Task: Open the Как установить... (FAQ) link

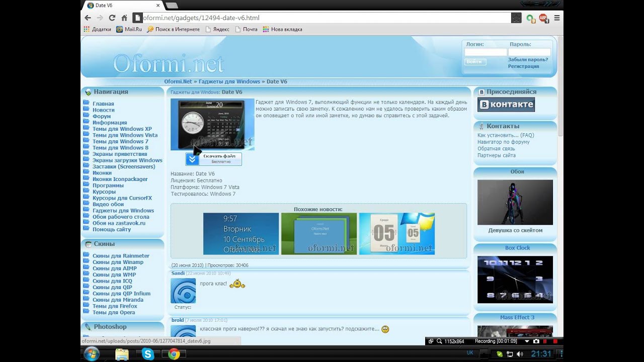Action: tap(506, 135)
